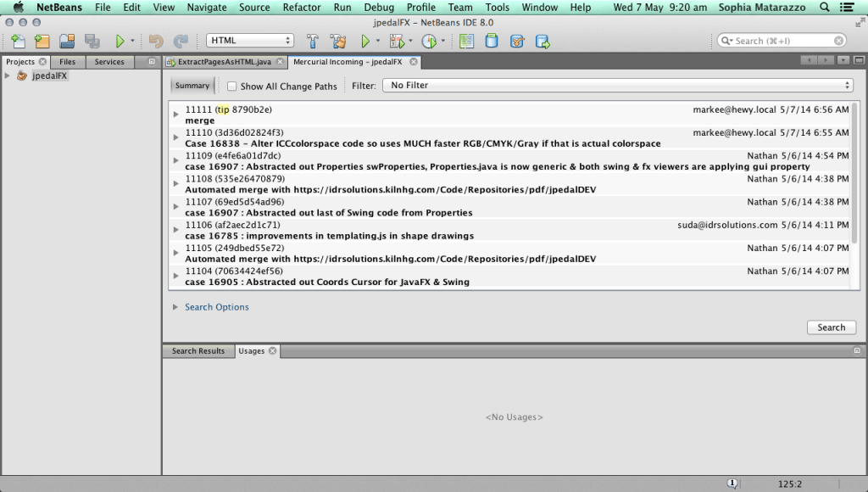Open the HTML configuration dropdown

(x=250, y=41)
